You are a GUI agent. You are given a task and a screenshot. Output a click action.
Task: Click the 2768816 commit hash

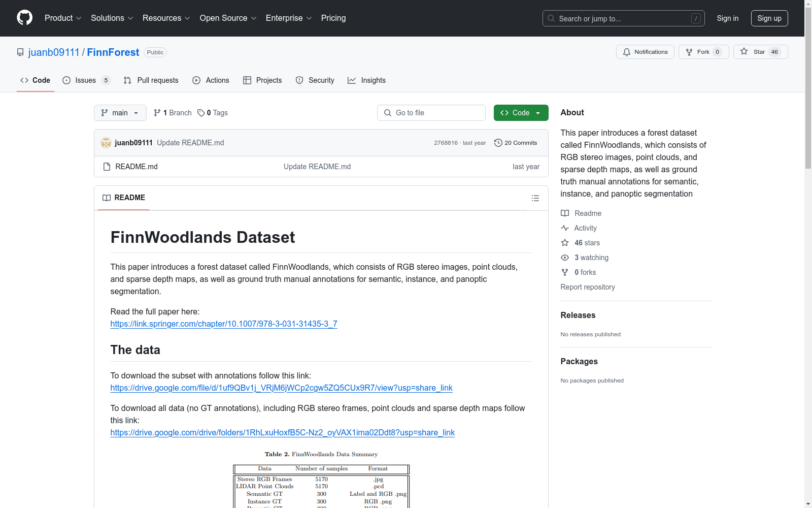pyautogui.click(x=446, y=143)
